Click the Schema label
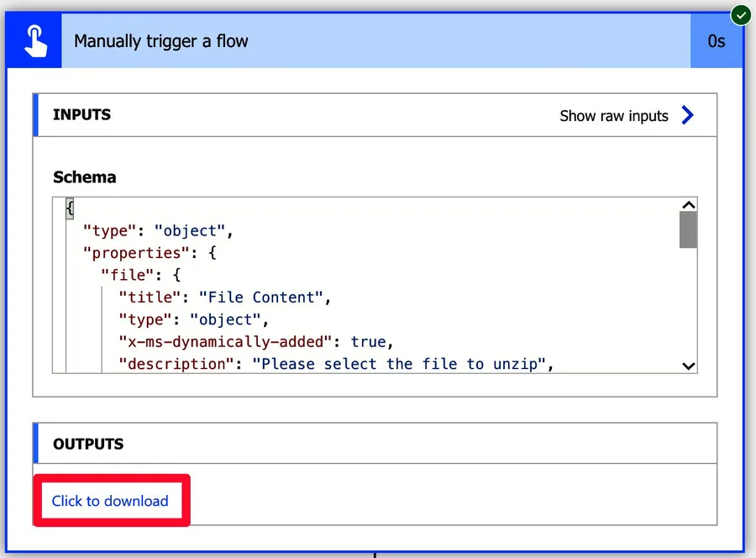 (x=84, y=177)
